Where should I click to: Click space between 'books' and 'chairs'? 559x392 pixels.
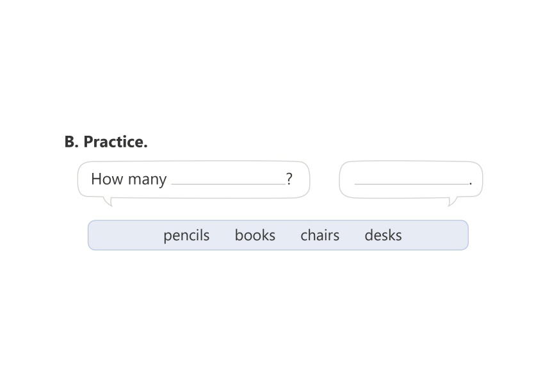288,236
